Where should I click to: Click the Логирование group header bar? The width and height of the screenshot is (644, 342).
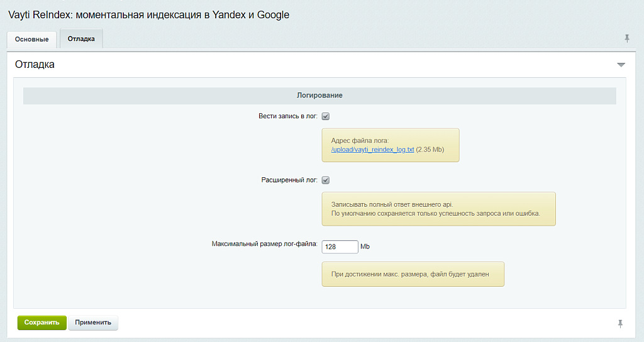click(319, 96)
